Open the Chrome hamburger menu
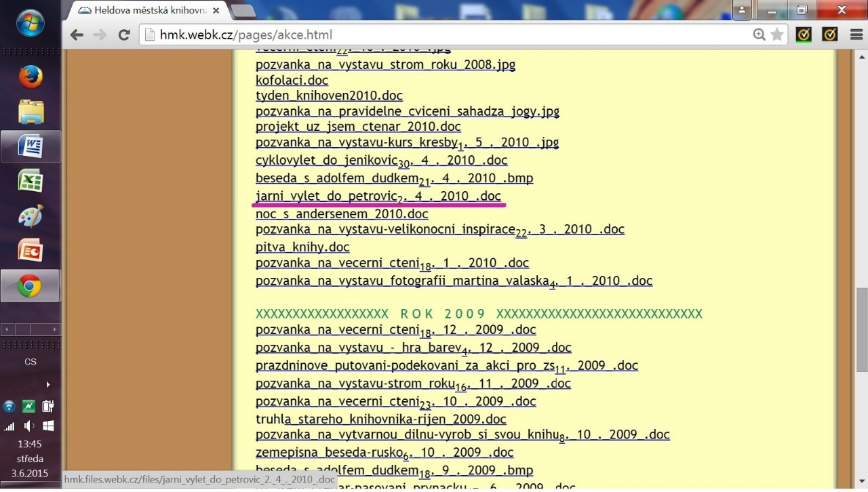This screenshot has height=492, width=868. pos(856,35)
